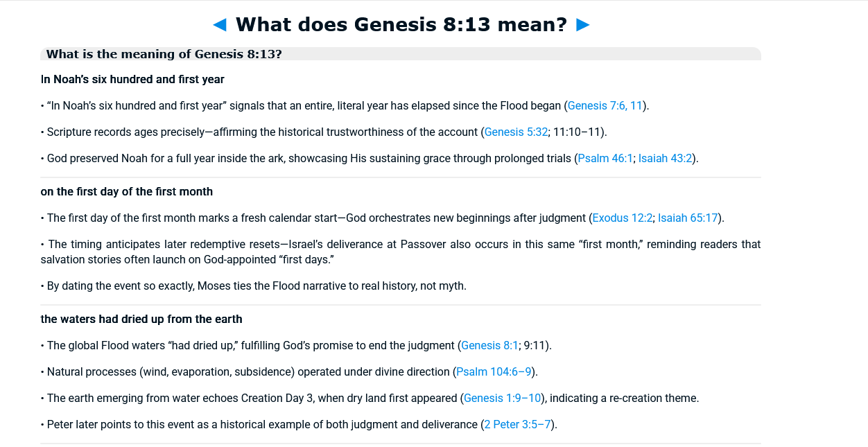Open the 2 Peter 3:5–7 link
868x447 pixels.
pyautogui.click(x=518, y=425)
